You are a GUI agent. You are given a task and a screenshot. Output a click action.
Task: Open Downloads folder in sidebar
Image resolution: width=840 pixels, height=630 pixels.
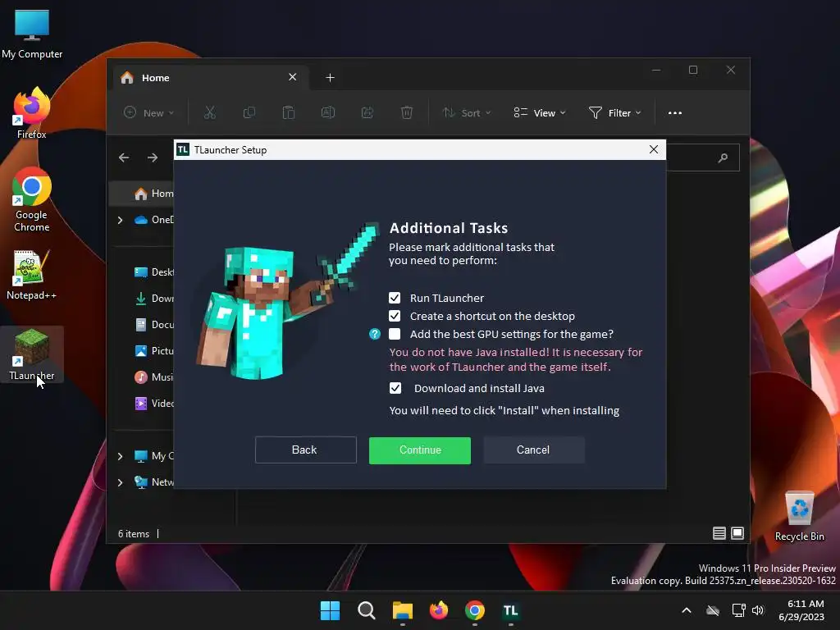click(x=153, y=299)
